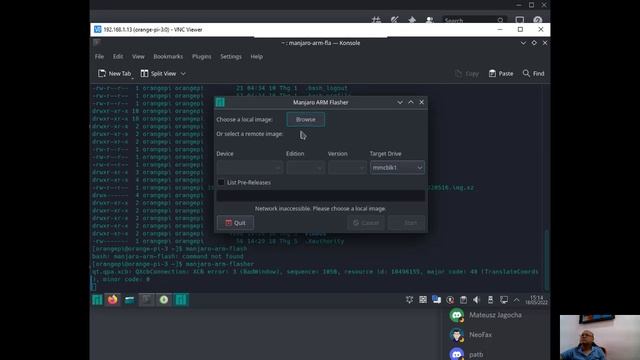Toggle the Discord member list icon

(x=429, y=20)
